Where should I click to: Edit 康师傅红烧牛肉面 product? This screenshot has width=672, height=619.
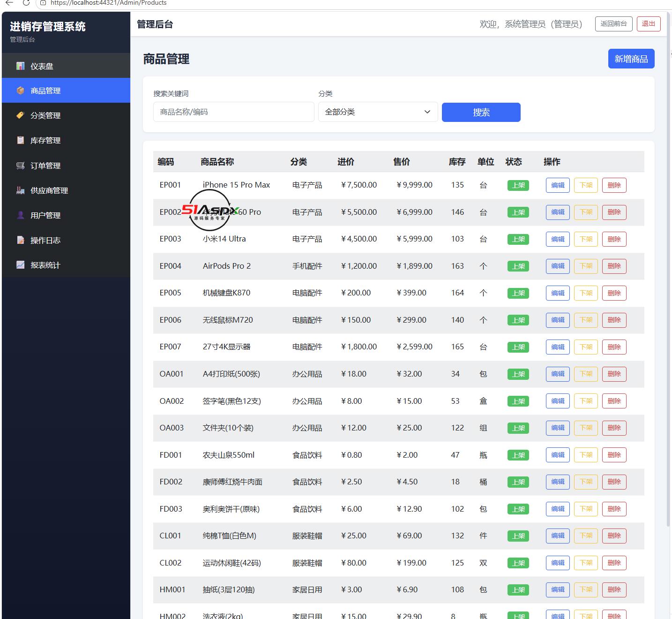pyautogui.click(x=558, y=482)
